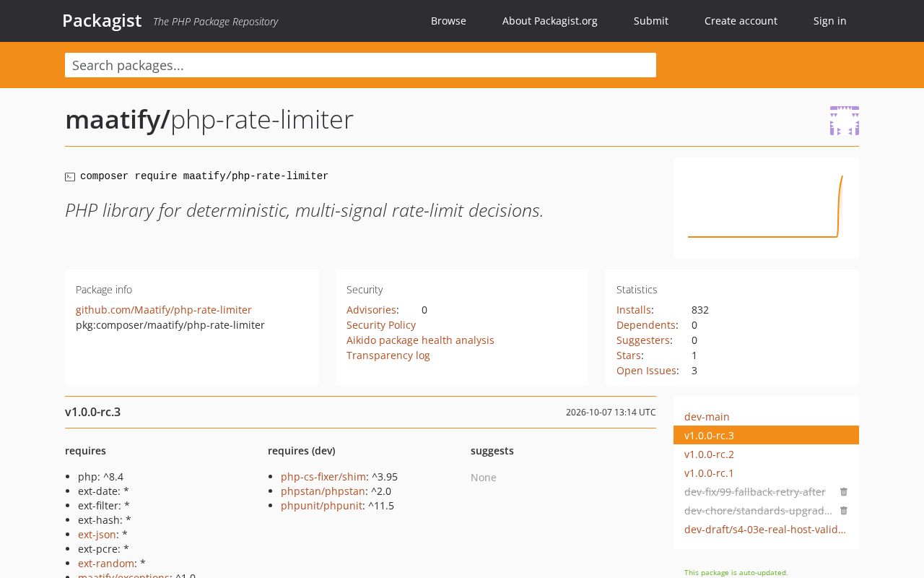
Task: Open the Dependents link
Action: point(646,325)
